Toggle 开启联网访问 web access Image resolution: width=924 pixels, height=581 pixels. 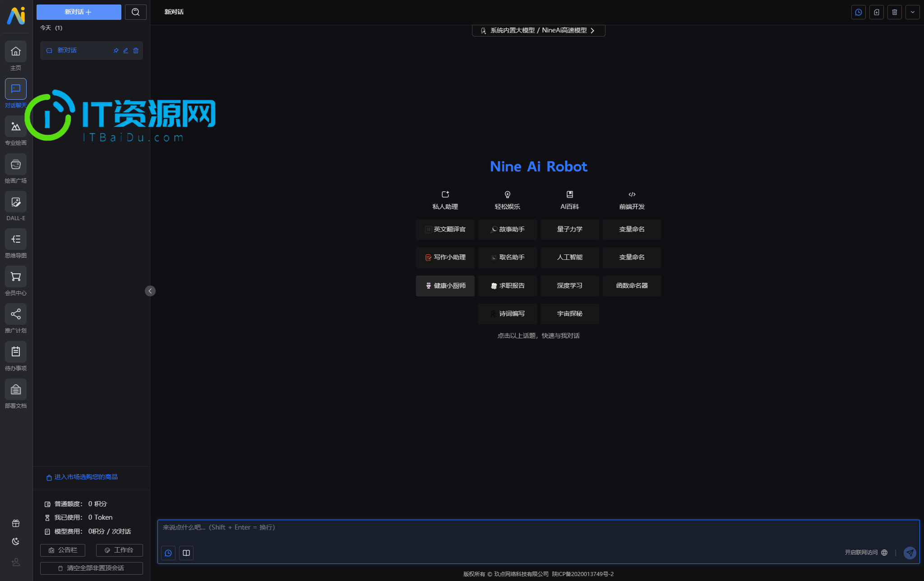pyautogui.click(x=866, y=553)
